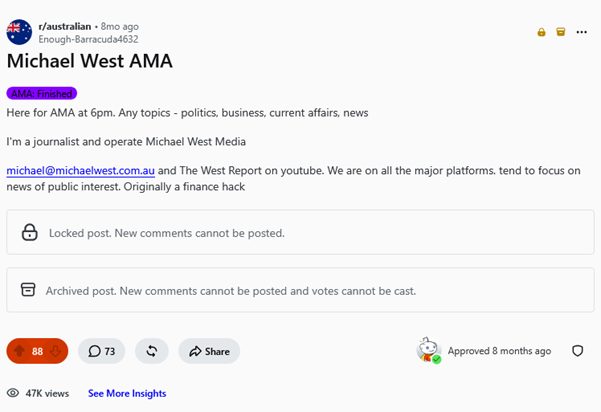
Task: Upvote the Michael West AMA post
Action: pos(19,351)
